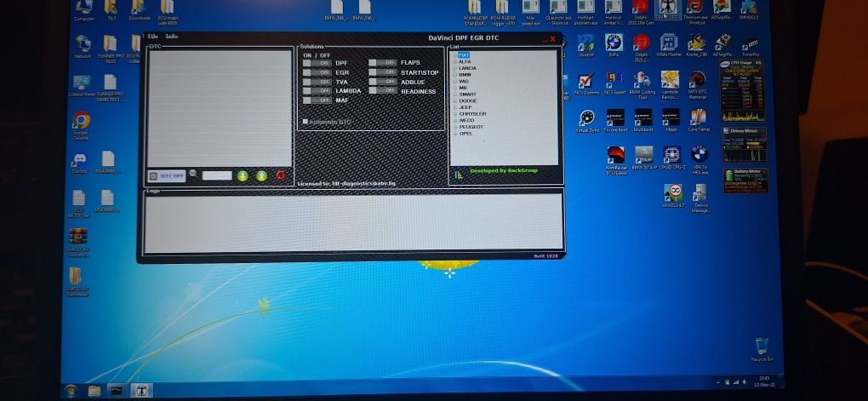Click the green down arrow button
Image resolution: width=868 pixels, height=401 pixels.
click(243, 175)
